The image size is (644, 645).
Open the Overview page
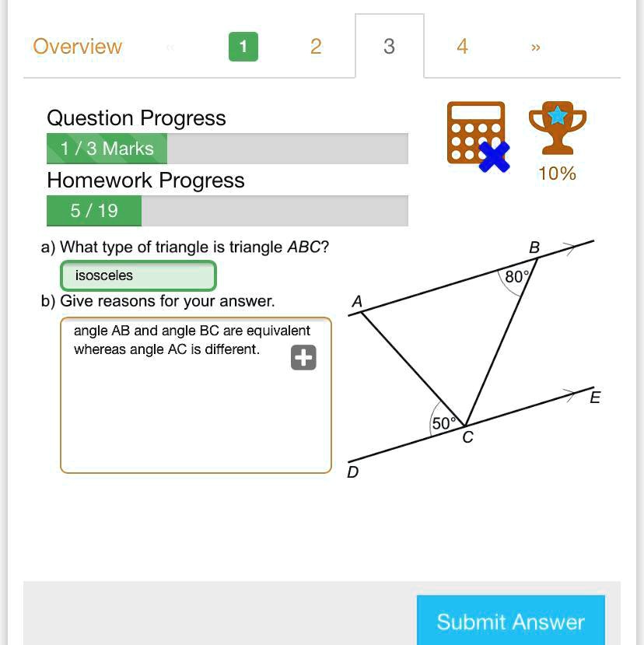pos(77,47)
